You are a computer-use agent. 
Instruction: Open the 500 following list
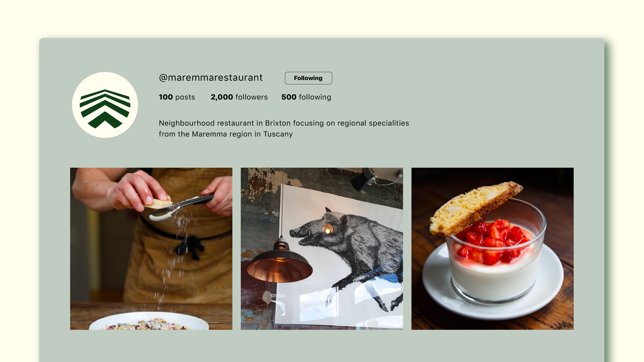(x=306, y=97)
